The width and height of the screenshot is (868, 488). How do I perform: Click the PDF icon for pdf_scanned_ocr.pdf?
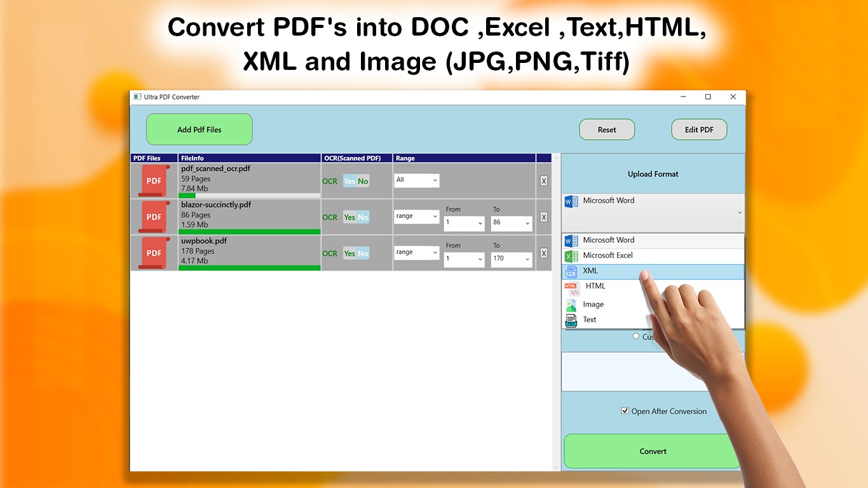[153, 180]
